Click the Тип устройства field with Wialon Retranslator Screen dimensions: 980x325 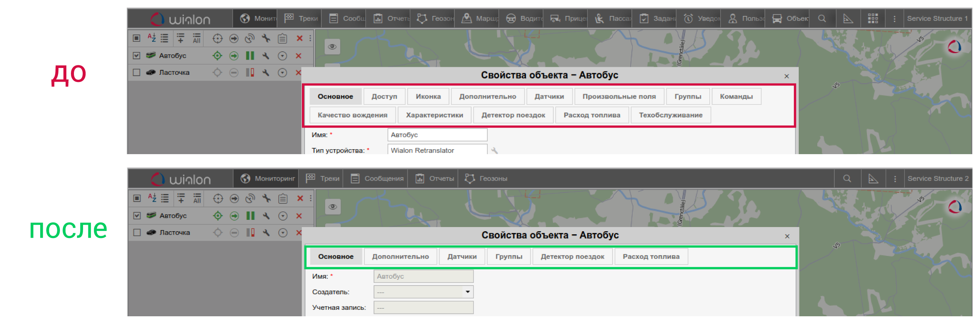[437, 150]
